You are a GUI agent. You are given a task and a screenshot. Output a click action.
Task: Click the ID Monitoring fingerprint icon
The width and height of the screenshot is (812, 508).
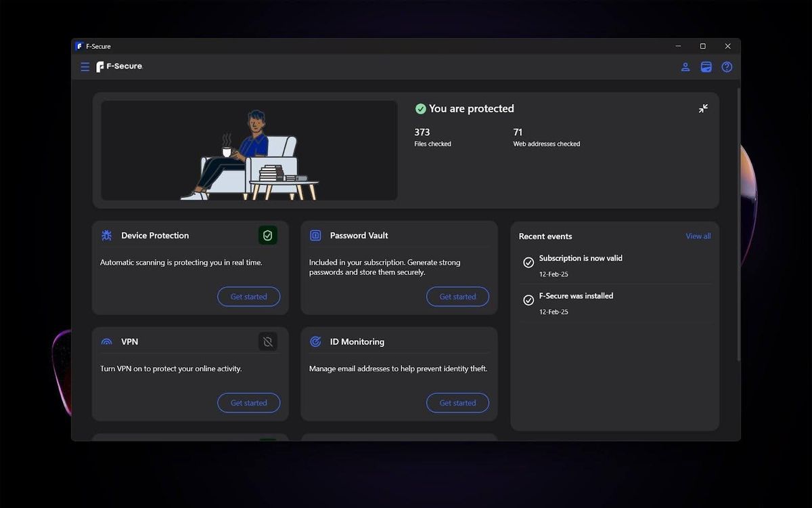315,341
